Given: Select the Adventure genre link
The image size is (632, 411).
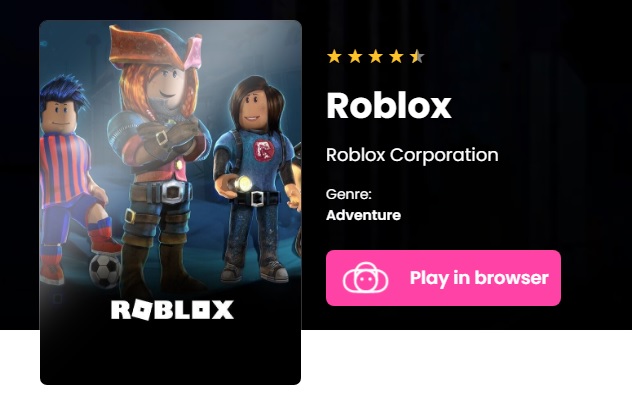Looking at the screenshot, I should tap(363, 215).
